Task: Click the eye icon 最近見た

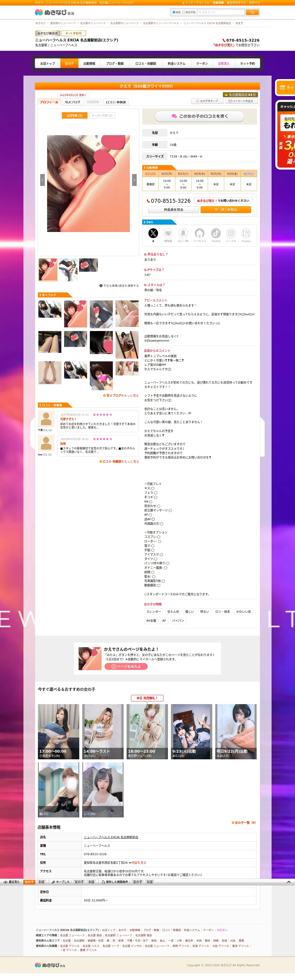Action: coord(5,882)
